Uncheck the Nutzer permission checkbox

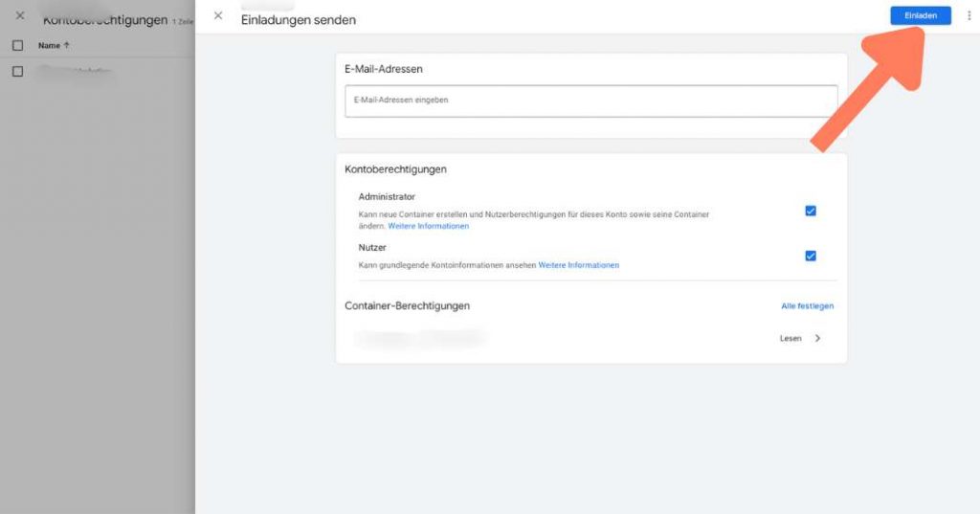pos(811,256)
